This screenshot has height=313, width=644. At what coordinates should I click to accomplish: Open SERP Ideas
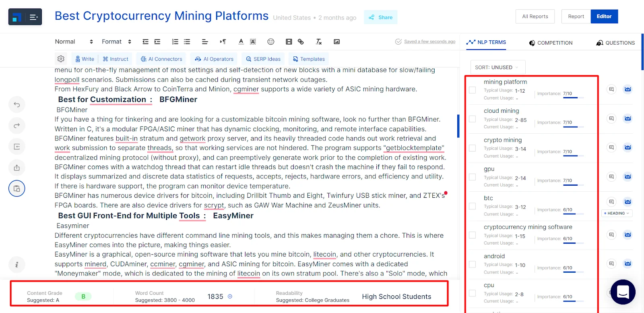coord(263,59)
